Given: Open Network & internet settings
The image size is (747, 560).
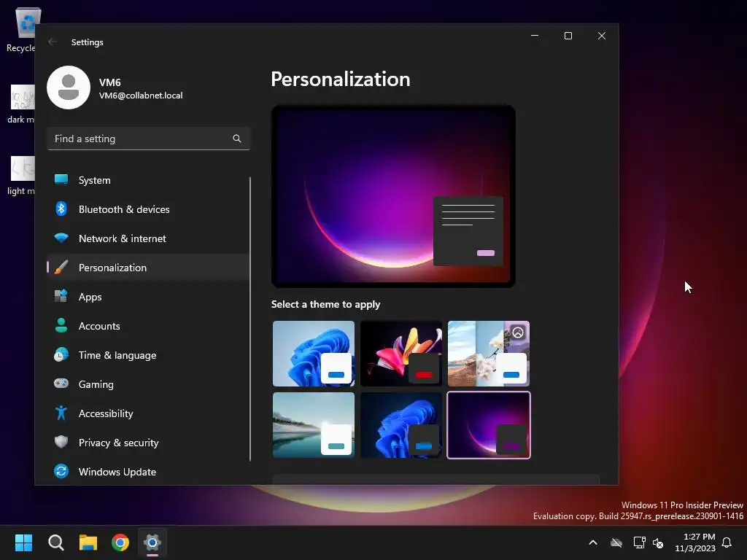Looking at the screenshot, I should [148, 238].
